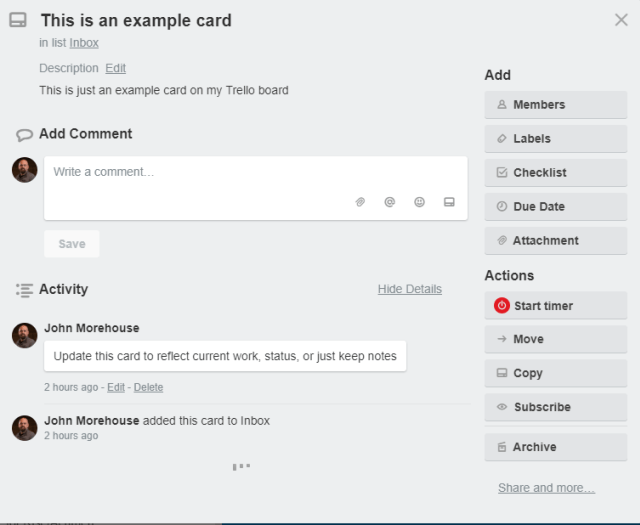Edit the card description
The image size is (640, 525).
pos(116,68)
